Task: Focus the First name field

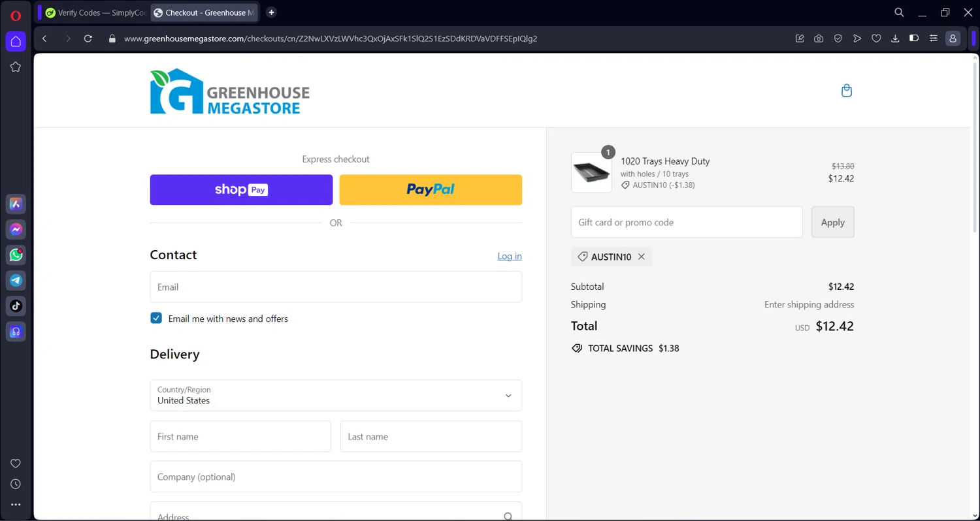Action: pos(240,436)
